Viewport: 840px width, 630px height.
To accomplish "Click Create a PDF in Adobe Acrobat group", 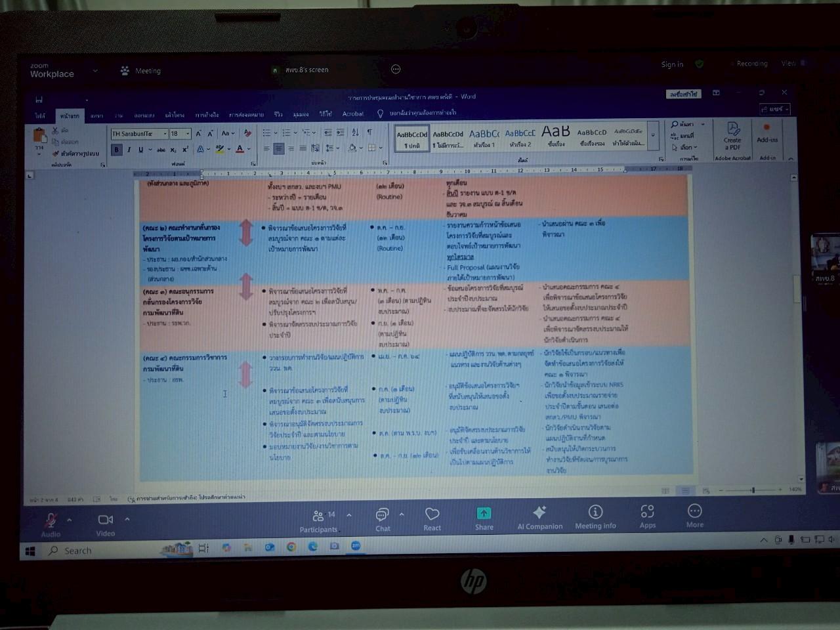I will (732, 135).
